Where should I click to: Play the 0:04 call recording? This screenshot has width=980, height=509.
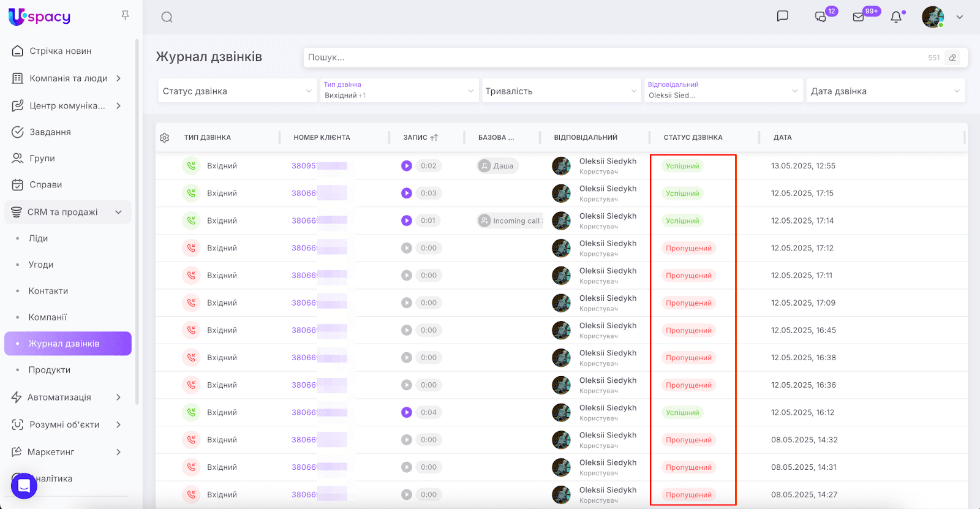407,412
